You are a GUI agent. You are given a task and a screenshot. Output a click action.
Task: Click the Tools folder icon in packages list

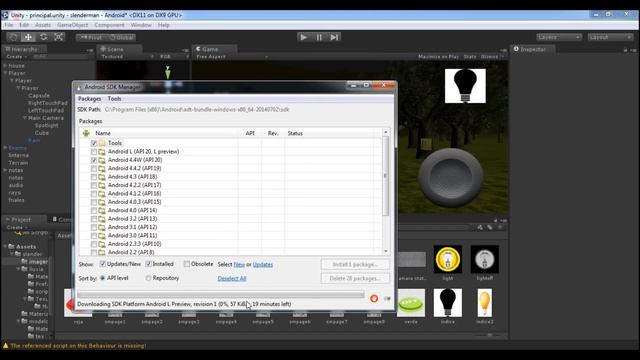(x=102, y=143)
